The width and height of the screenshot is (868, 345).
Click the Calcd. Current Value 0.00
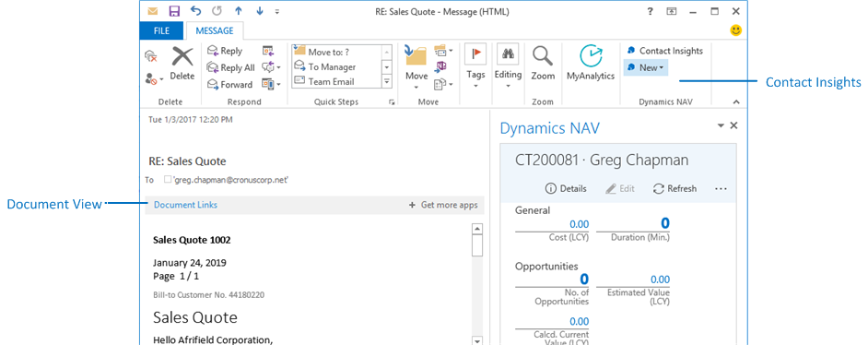point(579,321)
